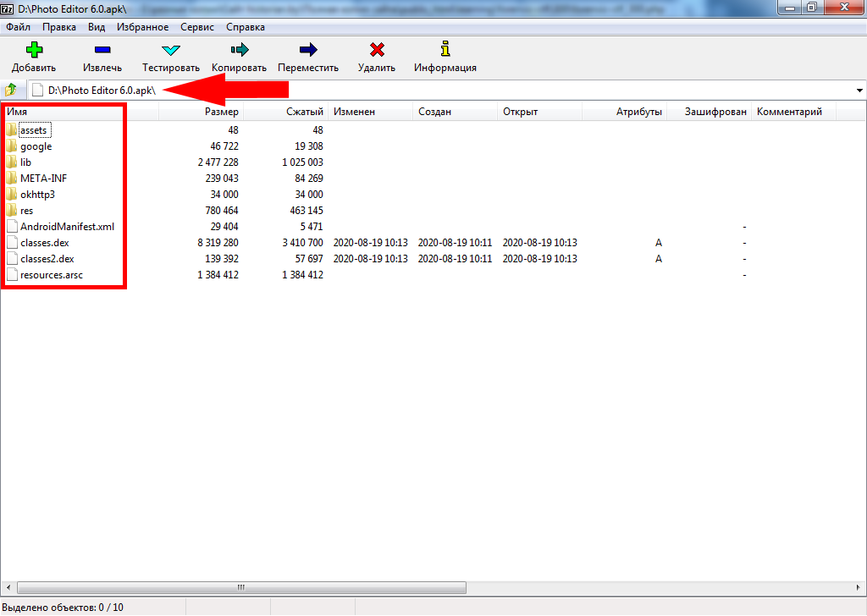Go up one folder level icon

pos(12,90)
